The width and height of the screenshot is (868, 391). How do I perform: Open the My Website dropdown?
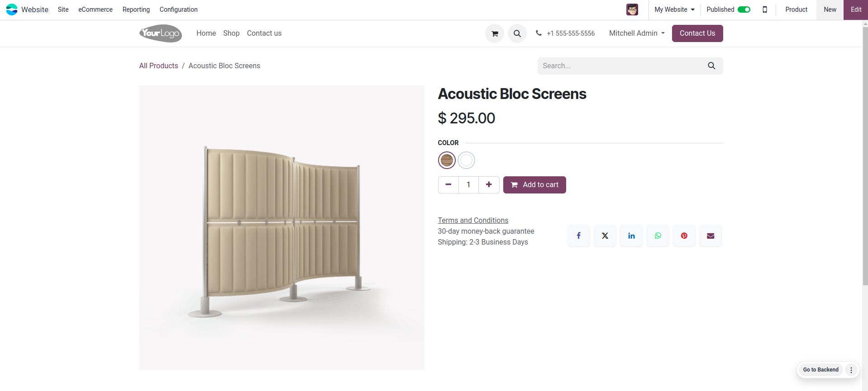click(674, 9)
